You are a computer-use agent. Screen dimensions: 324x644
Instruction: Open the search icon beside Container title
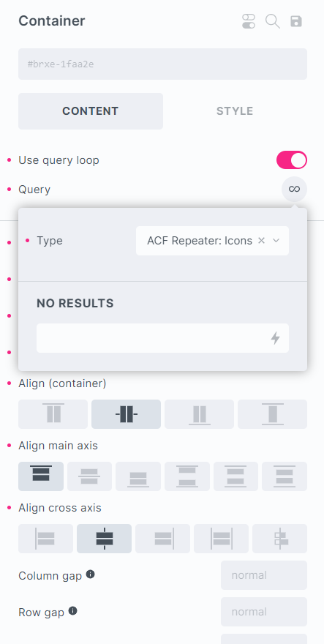[273, 21]
